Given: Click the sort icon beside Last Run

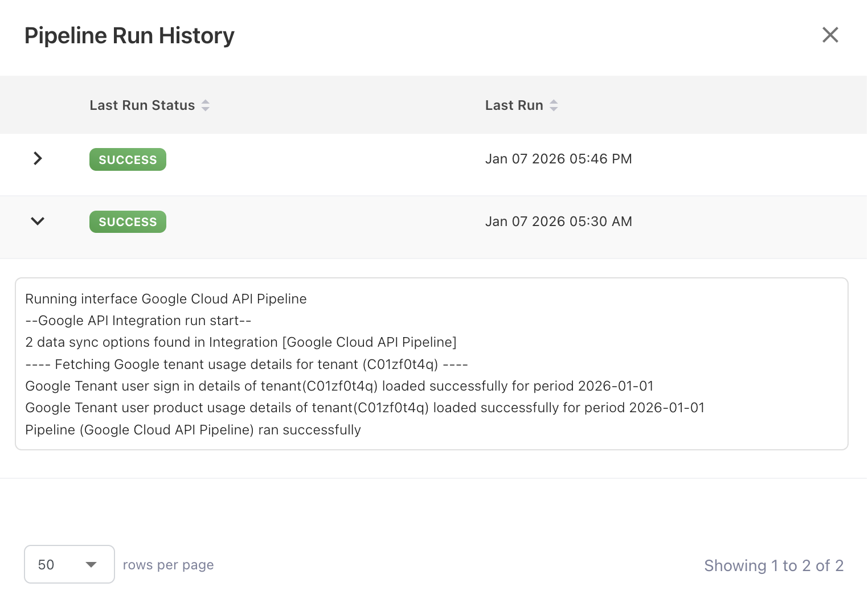Looking at the screenshot, I should click(x=554, y=105).
